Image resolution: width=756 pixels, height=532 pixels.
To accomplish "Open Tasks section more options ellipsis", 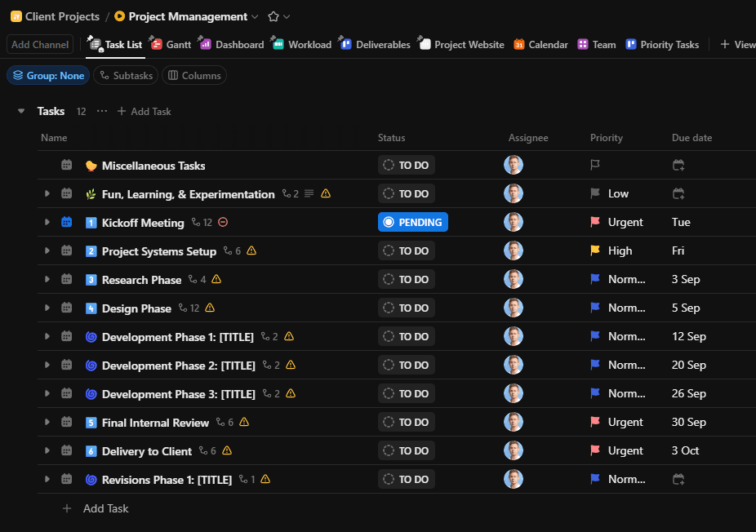I will [x=102, y=111].
